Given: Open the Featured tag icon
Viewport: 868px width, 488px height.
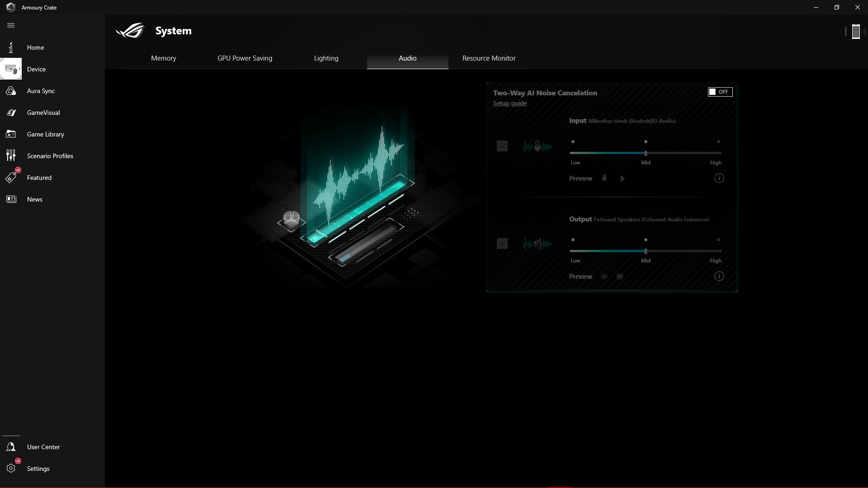Looking at the screenshot, I should click(x=11, y=178).
